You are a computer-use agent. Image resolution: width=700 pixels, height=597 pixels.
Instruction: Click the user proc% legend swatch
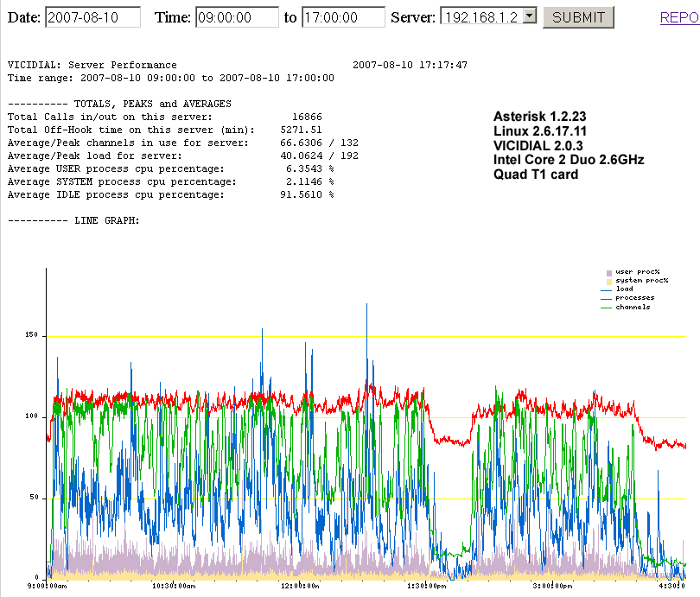pyautogui.click(x=609, y=273)
